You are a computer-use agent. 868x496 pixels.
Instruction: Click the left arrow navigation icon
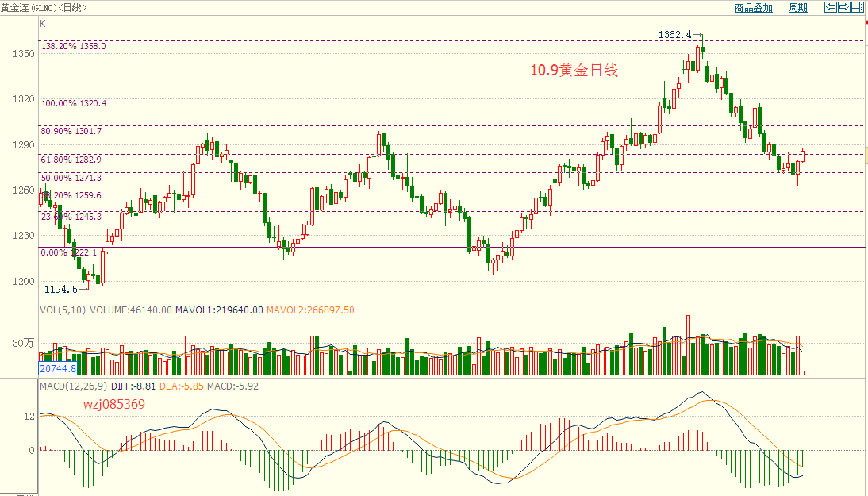tap(831, 7)
